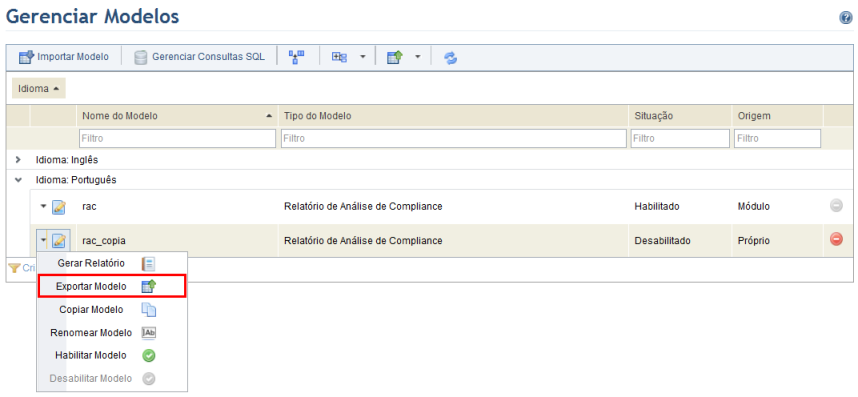Click Importar Modelo toolbar button

point(63,57)
